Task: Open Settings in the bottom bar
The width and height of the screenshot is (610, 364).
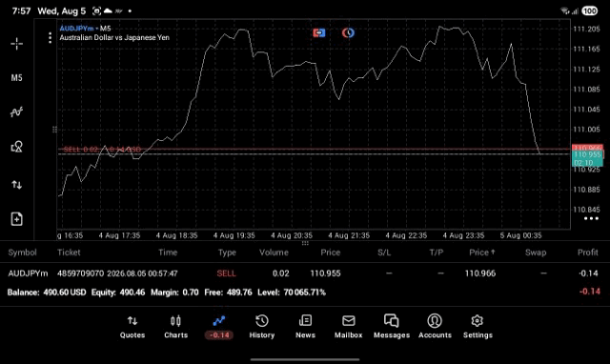Action: point(478,327)
